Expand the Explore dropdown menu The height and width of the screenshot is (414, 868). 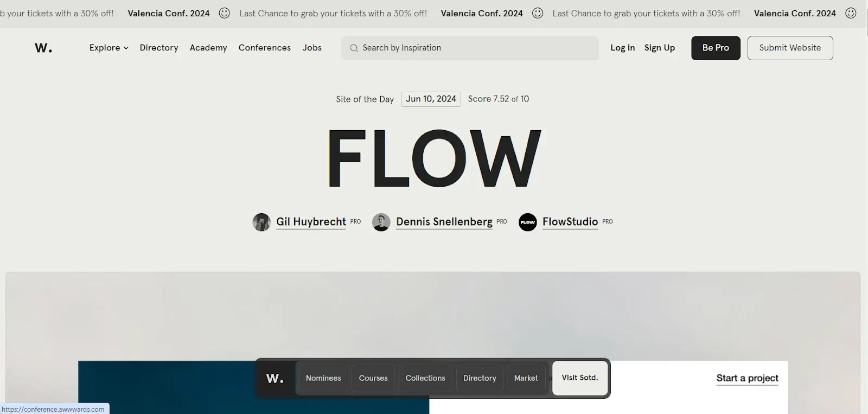tap(108, 48)
